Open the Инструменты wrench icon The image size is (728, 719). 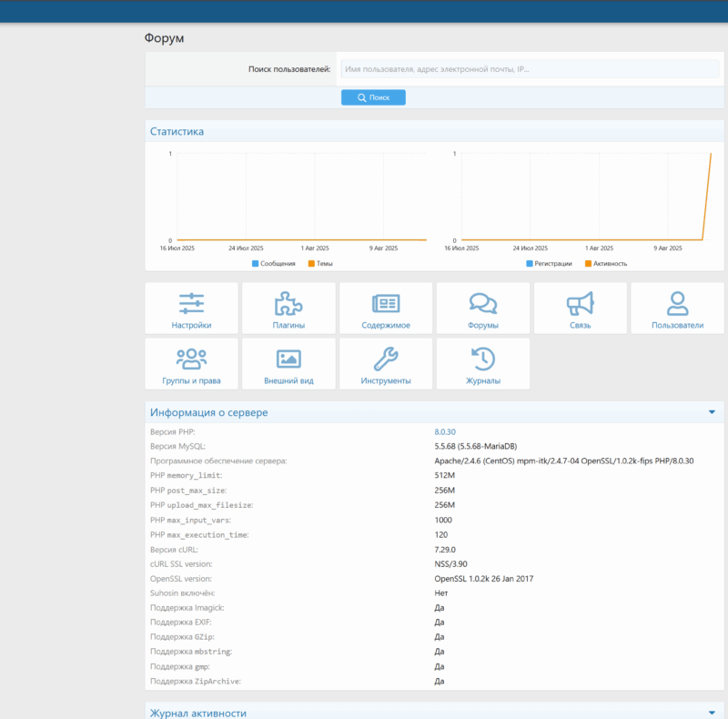[x=386, y=359]
